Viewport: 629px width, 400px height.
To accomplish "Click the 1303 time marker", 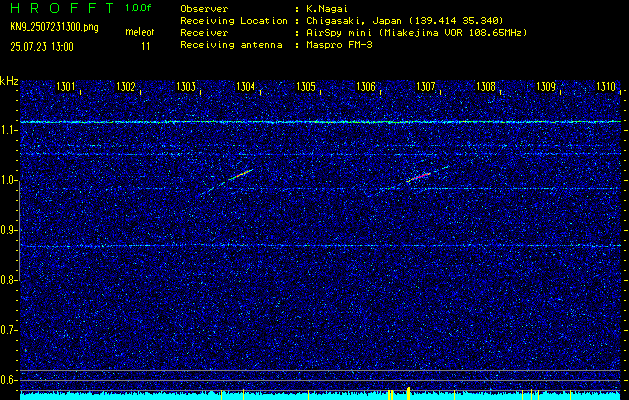I will (x=186, y=87).
